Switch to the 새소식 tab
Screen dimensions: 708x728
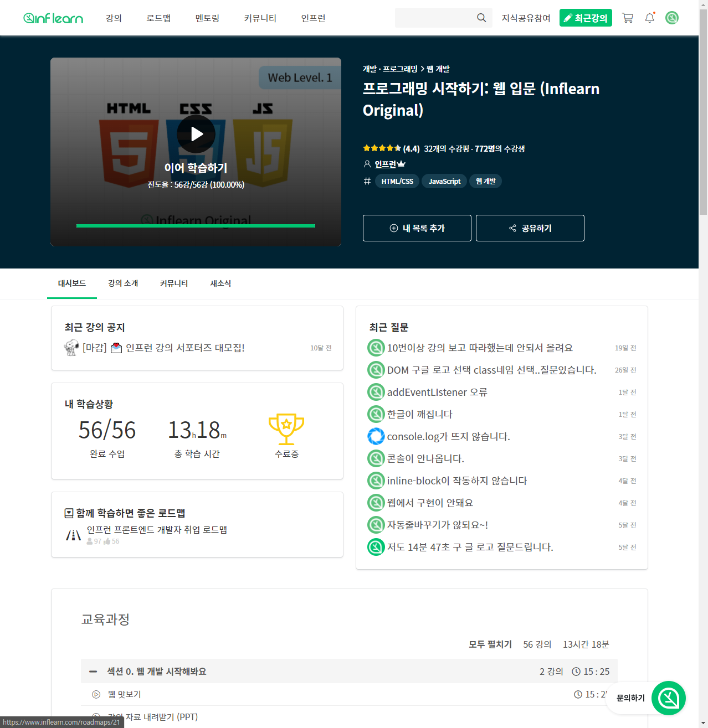pyautogui.click(x=220, y=283)
